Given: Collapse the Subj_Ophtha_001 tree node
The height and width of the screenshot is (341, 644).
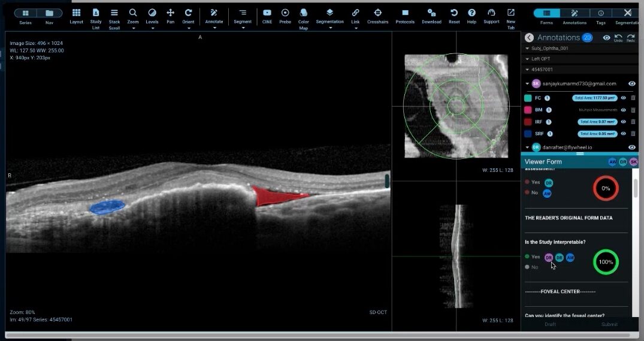Looking at the screenshot, I should point(527,49).
